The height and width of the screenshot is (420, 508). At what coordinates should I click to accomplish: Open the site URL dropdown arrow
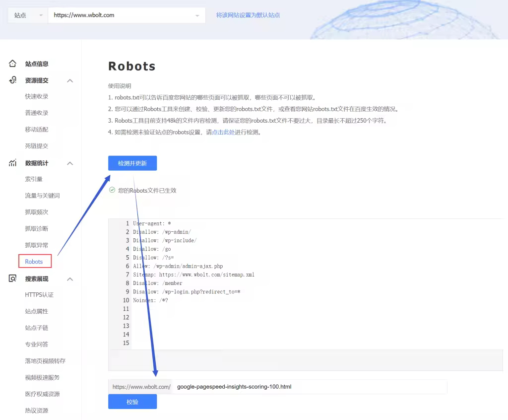click(197, 15)
